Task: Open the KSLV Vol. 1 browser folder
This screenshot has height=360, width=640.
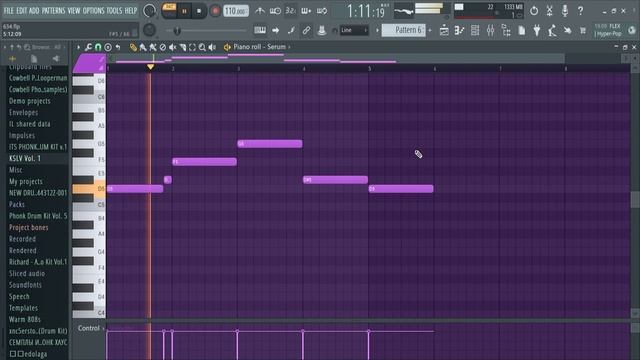Action: (x=25, y=158)
